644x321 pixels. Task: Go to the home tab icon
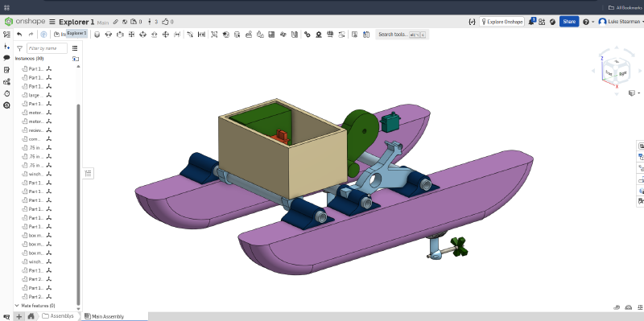[x=31, y=316]
